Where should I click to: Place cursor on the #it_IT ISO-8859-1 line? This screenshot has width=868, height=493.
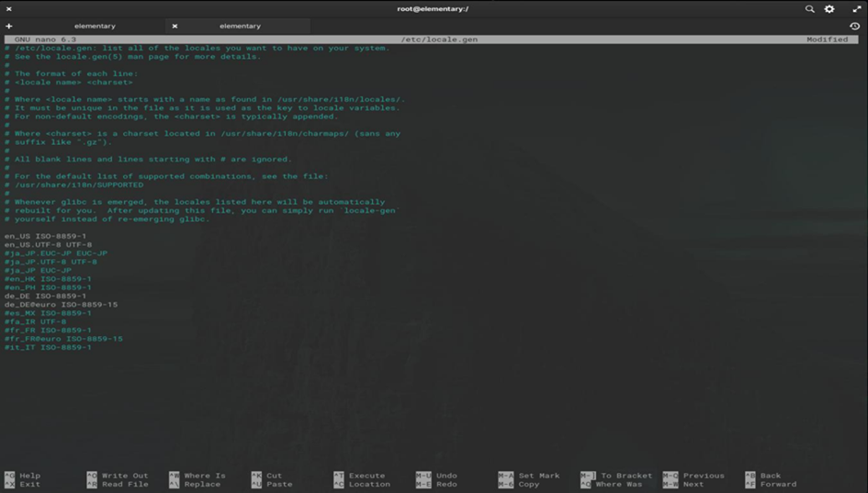click(48, 348)
